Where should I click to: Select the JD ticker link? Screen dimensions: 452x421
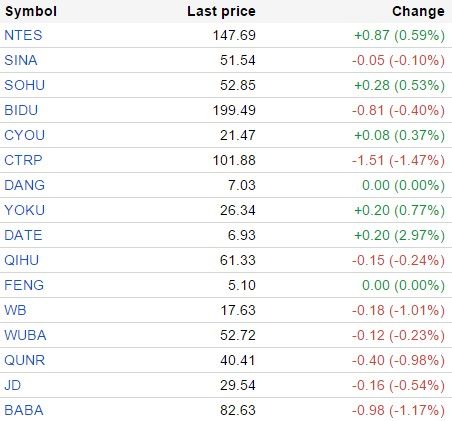(13, 385)
